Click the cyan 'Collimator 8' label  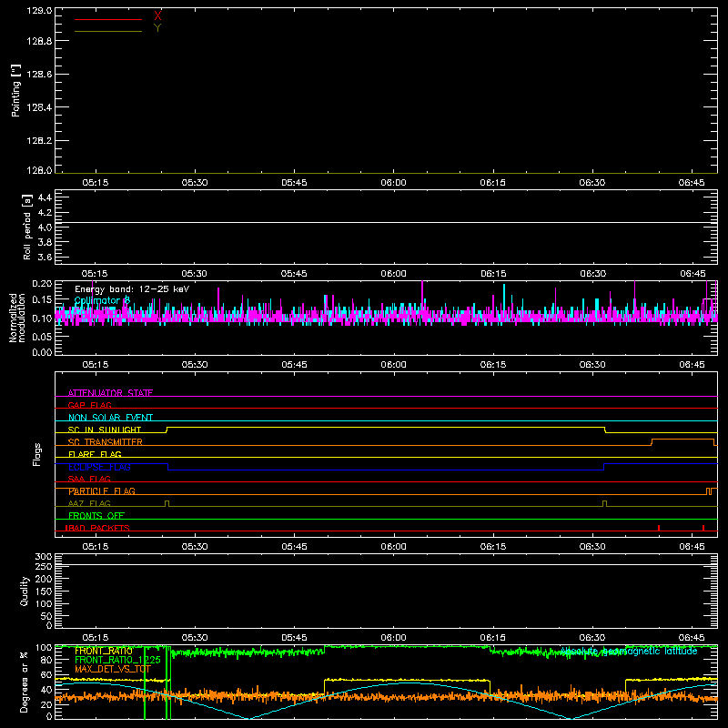[102, 300]
